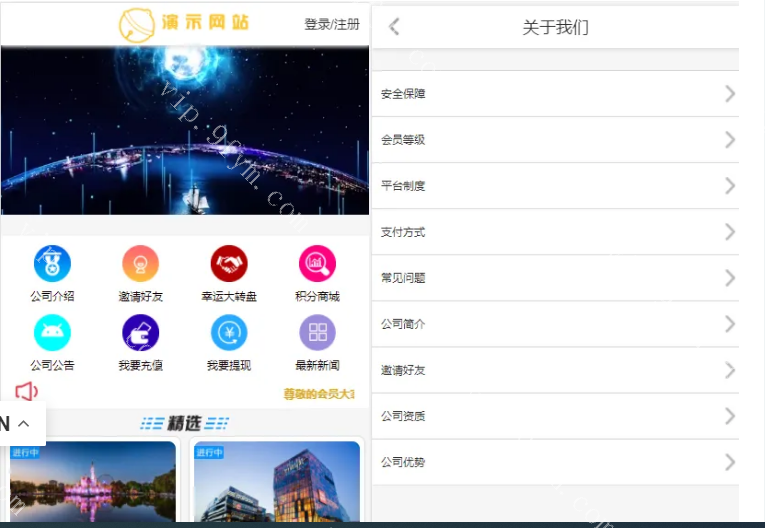Click the 公司介绍 label
Screen dimensions: 765x528
(52, 296)
